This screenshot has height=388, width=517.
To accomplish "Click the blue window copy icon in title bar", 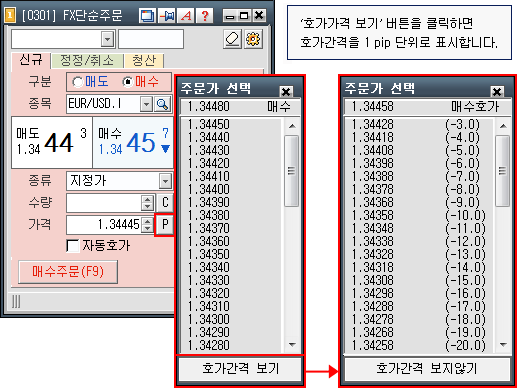I will (x=147, y=15).
